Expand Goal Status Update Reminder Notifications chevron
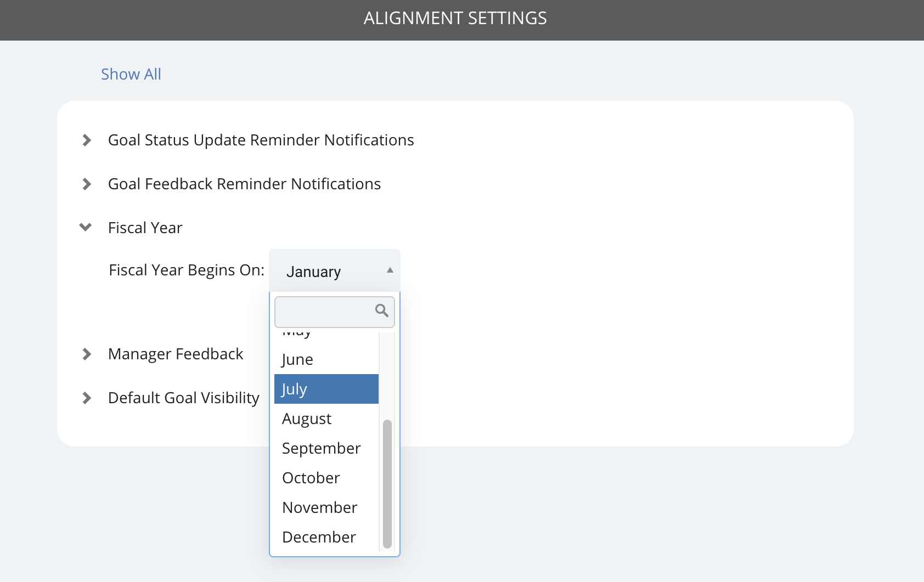Image resolution: width=924 pixels, height=582 pixels. click(x=87, y=140)
